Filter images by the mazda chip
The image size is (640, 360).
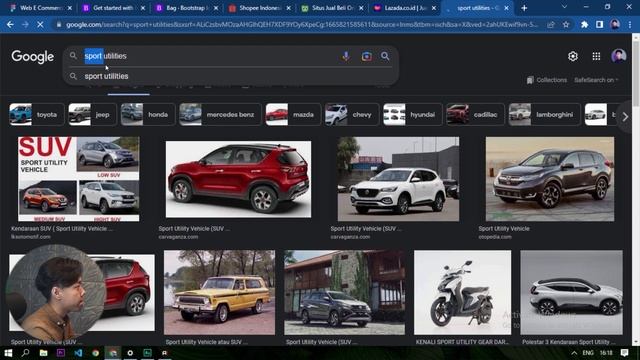point(293,115)
